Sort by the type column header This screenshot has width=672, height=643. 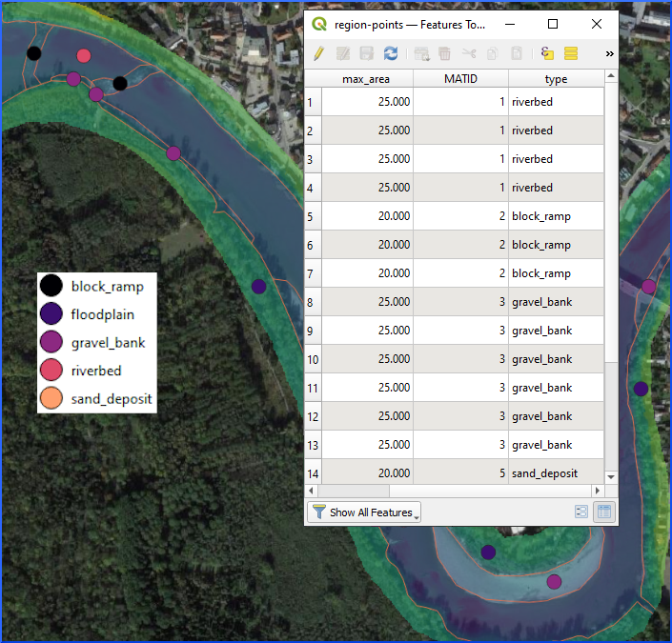pyautogui.click(x=557, y=79)
